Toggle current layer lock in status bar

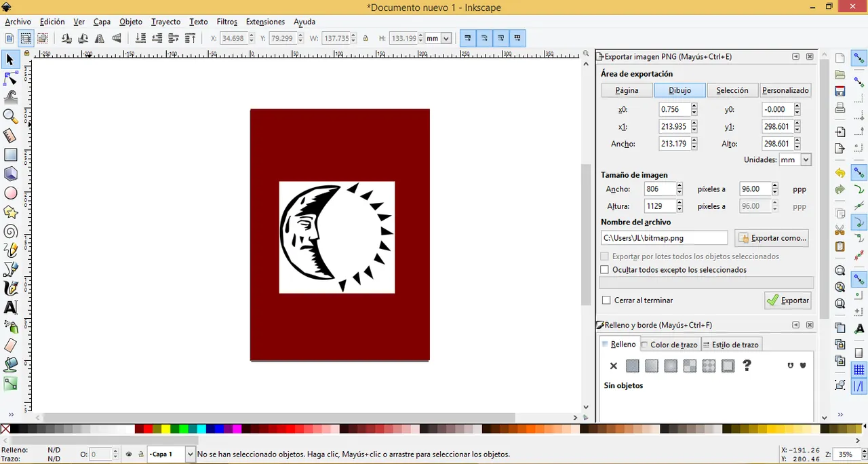(140, 454)
